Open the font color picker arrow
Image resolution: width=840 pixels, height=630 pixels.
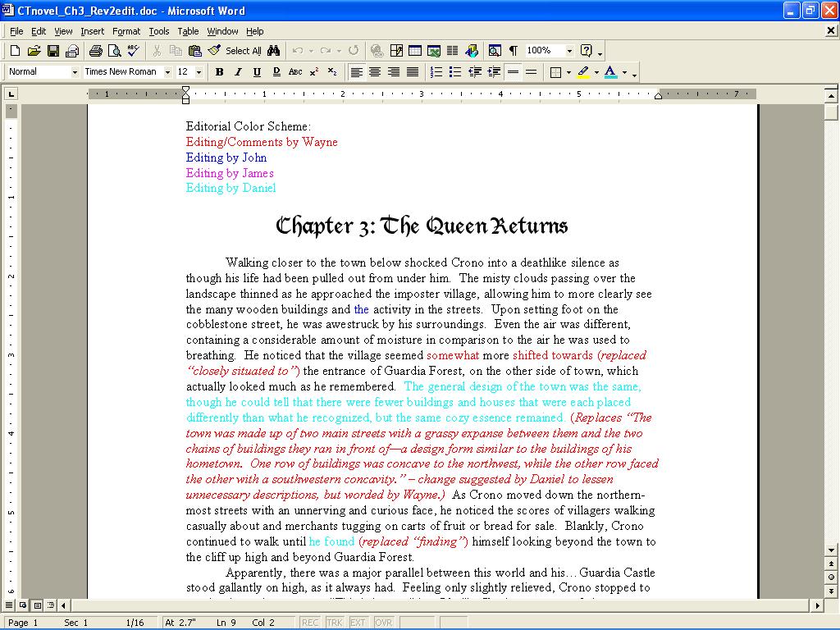[x=624, y=72]
